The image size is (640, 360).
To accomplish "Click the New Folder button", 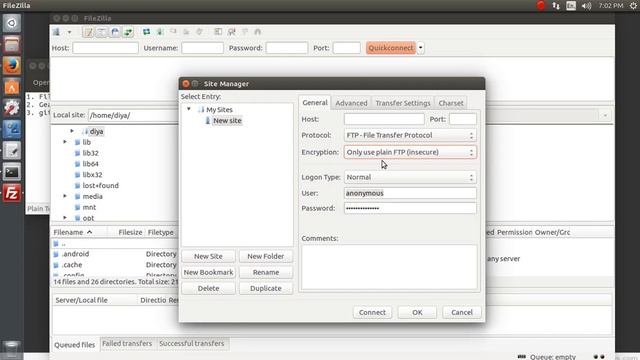I will click(266, 256).
